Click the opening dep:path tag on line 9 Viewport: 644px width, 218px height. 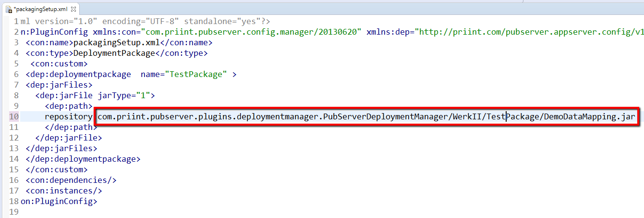[68, 106]
